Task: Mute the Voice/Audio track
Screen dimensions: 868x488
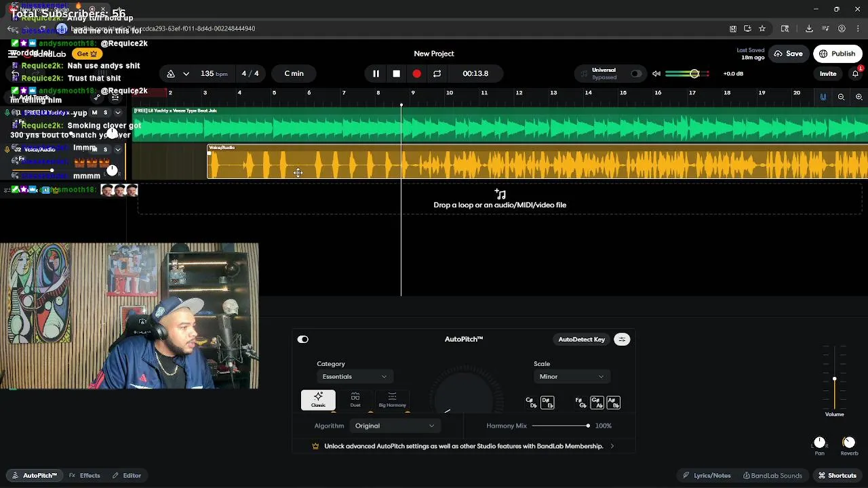Action: click(94, 149)
